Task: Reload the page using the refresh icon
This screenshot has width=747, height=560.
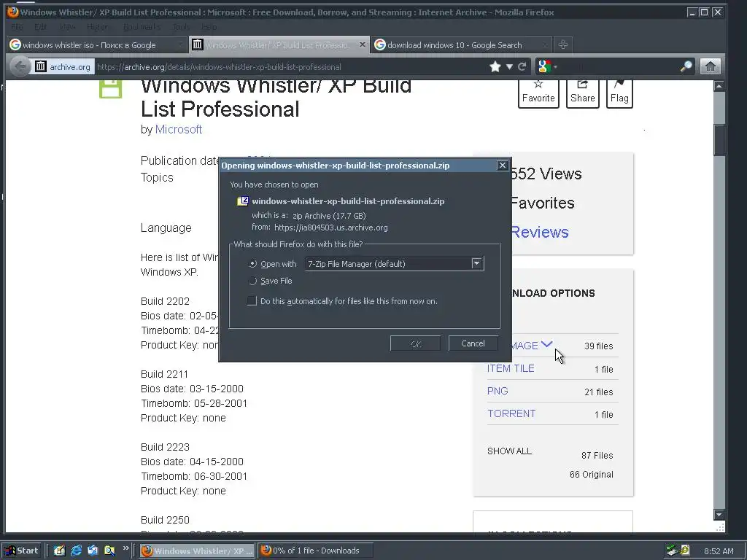Action: coord(522,66)
